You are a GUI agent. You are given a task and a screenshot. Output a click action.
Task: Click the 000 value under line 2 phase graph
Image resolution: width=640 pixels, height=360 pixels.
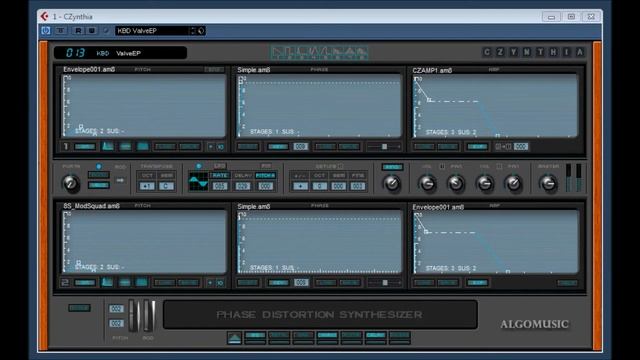(301, 282)
